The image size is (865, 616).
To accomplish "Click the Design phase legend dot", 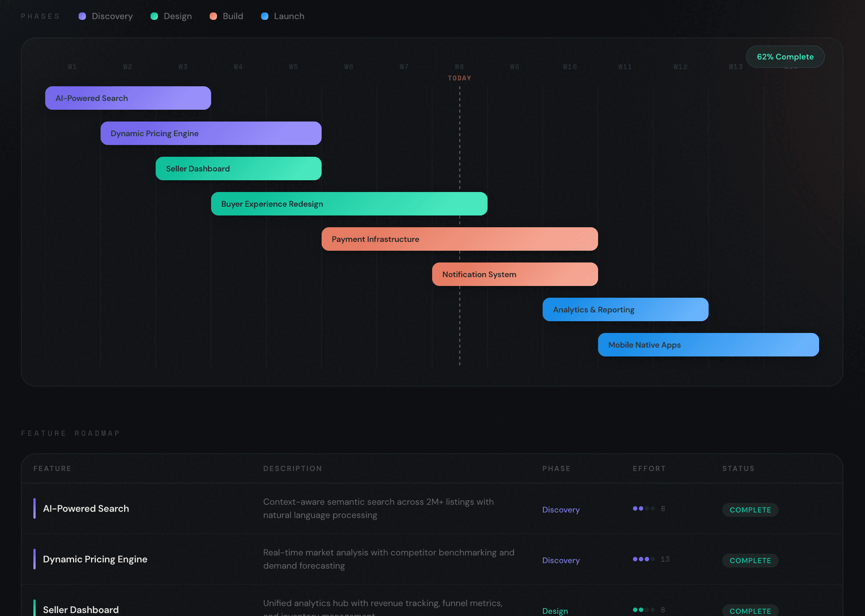I will (x=154, y=16).
